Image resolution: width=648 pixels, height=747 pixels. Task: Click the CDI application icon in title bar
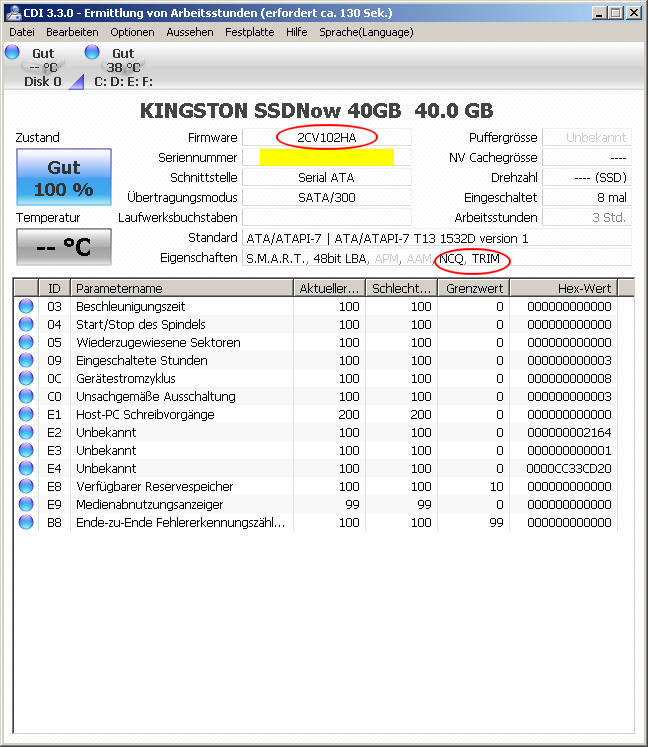click(x=13, y=12)
